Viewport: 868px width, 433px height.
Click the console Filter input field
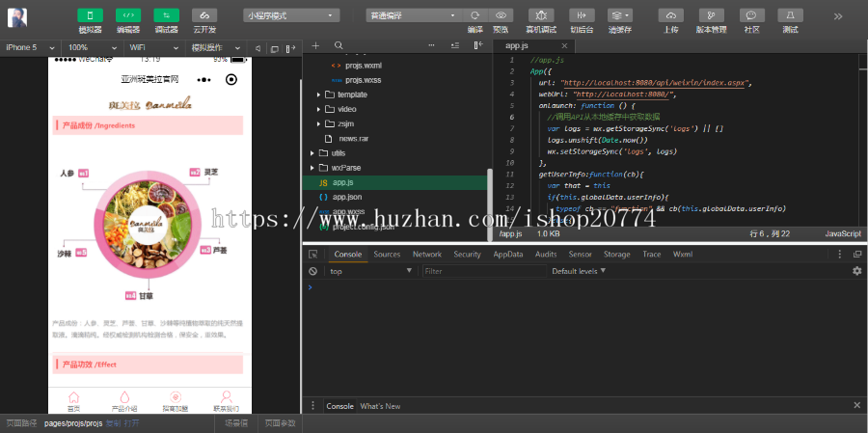(482, 271)
